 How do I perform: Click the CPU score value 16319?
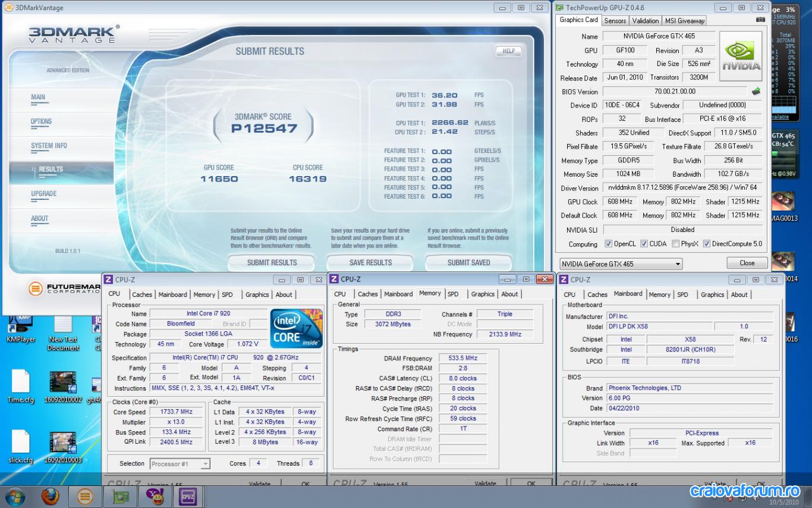[x=307, y=179]
